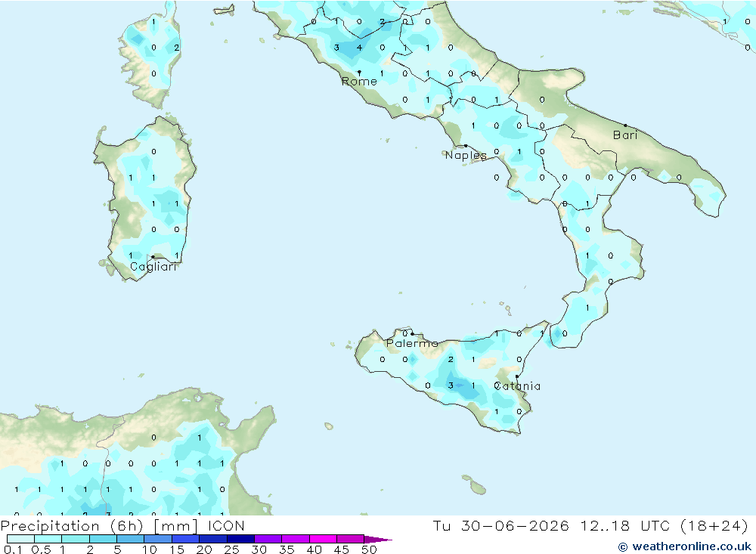756x554 pixels.
Task: Click the Naples city label
Action: pyautogui.click(x=466, y=155)
